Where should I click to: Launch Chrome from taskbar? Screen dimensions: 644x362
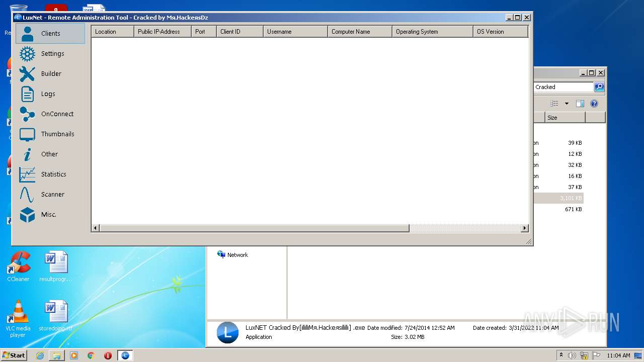pos(91,355)
